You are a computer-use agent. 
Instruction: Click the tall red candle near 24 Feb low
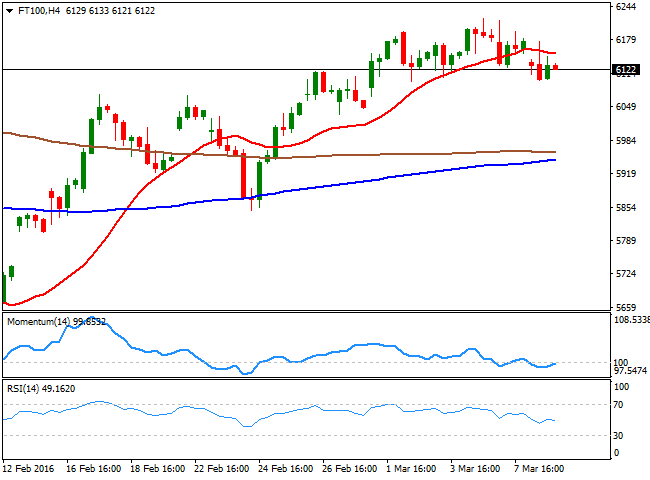pyautogui.click(x=243, y=176)
